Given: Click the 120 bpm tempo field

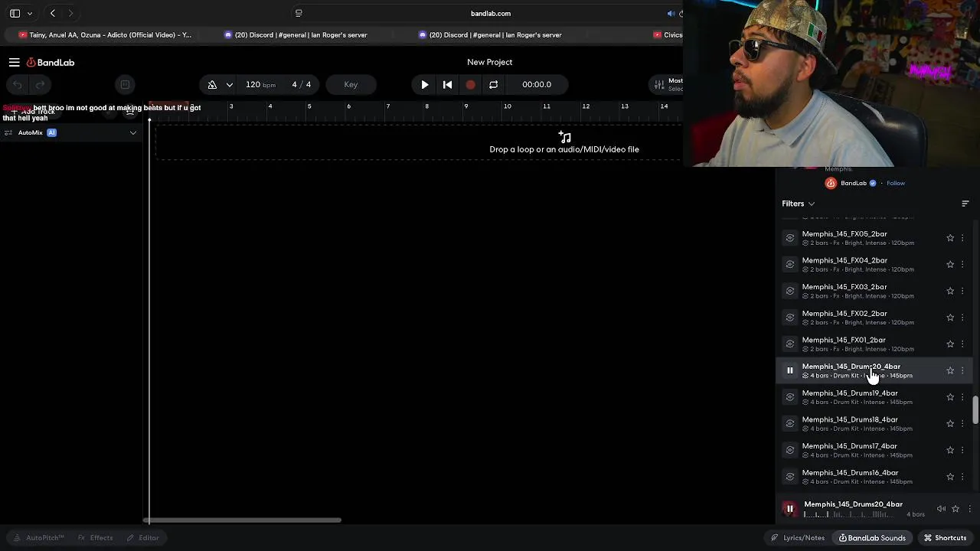Looking at the screenshot, I should (260, 85).
